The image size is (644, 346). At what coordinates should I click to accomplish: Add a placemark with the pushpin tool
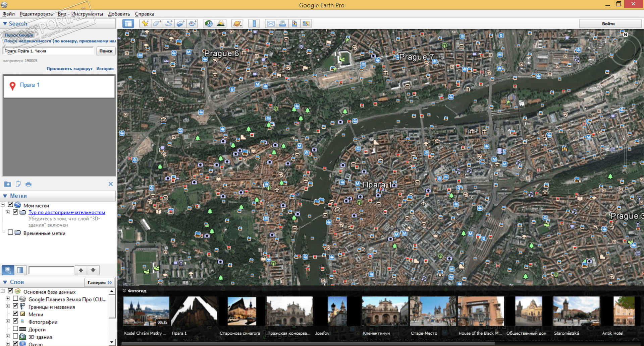[x=145, y=23]
